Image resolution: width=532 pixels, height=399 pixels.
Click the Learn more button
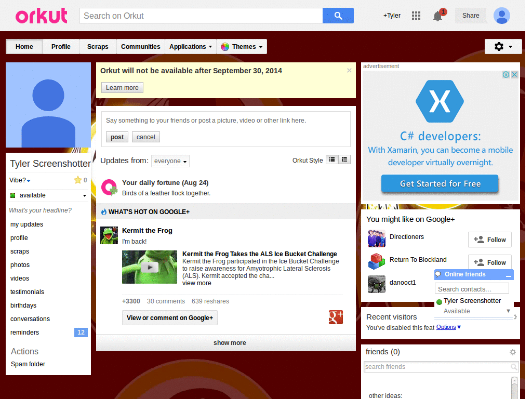(x=122, y=87)
